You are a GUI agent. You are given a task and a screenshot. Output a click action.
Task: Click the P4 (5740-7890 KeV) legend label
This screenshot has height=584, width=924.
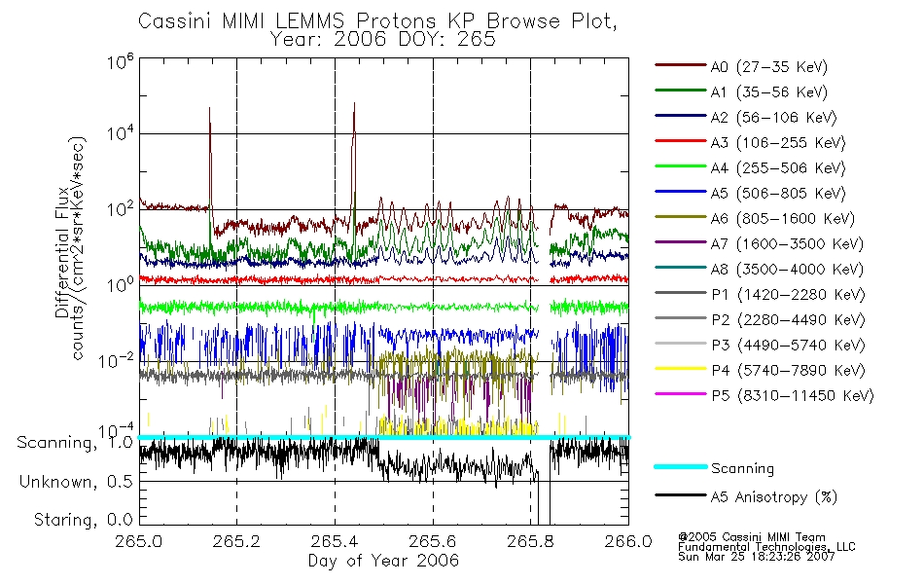pos(788,371)
